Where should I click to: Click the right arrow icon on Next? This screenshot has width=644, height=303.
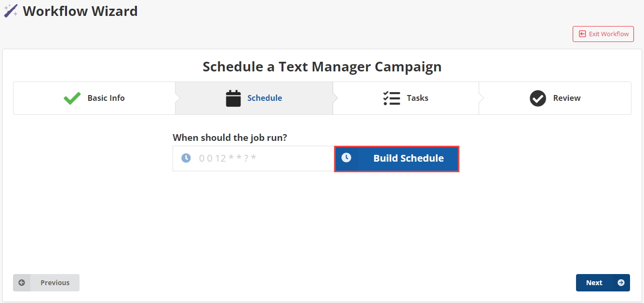pos(621,283)
